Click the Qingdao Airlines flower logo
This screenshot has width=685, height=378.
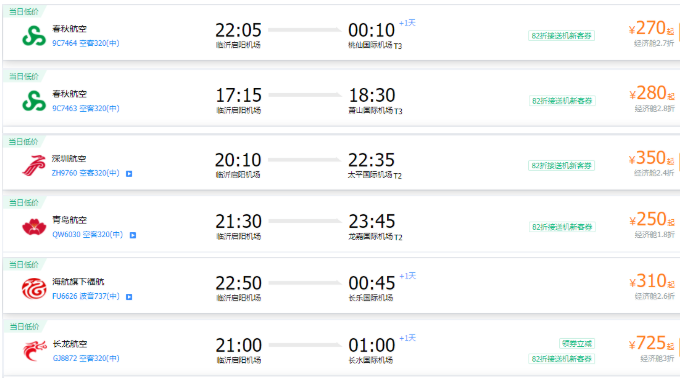point(34,227)
